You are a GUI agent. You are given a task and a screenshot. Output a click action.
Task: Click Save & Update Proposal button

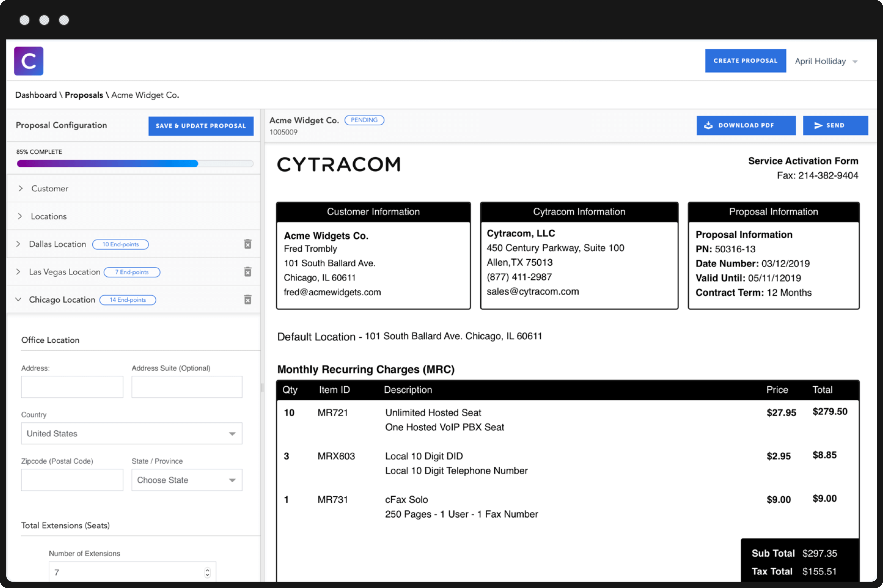201,126
